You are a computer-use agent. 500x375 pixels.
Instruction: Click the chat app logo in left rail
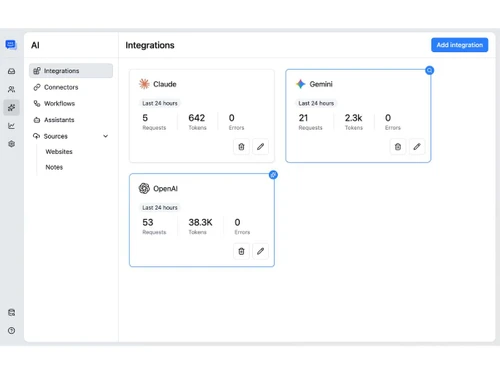11,44
